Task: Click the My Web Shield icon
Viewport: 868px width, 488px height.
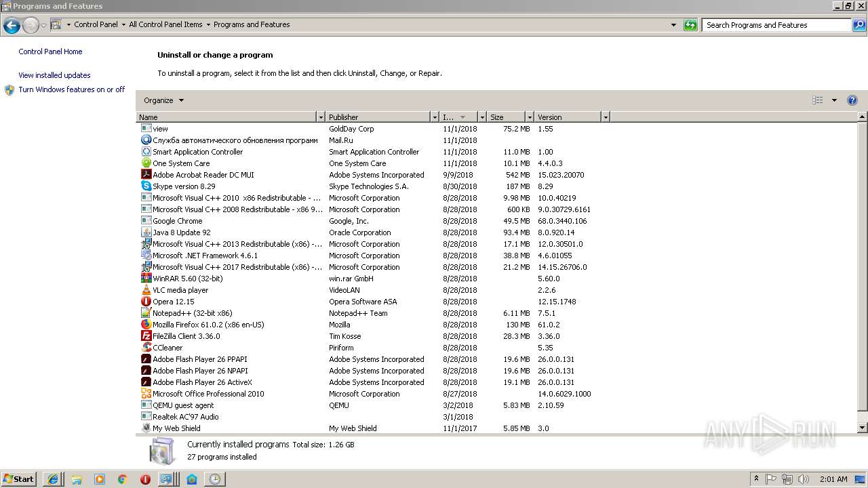Action: [146, 428]
